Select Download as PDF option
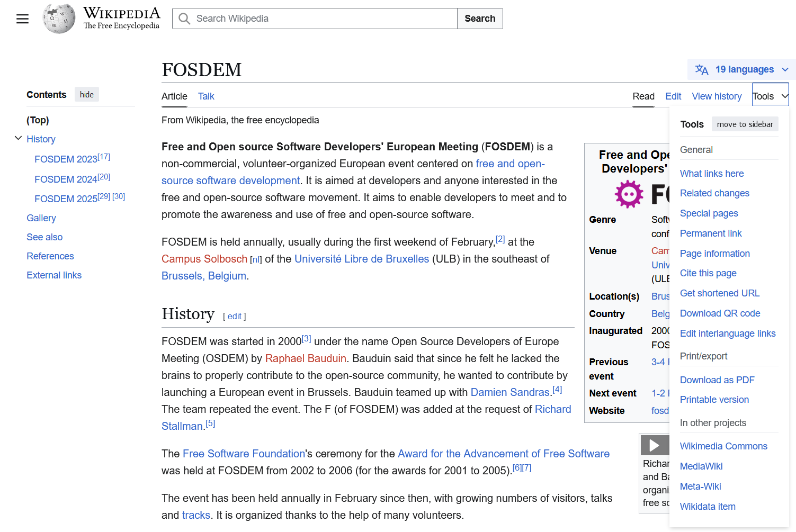 717,380
